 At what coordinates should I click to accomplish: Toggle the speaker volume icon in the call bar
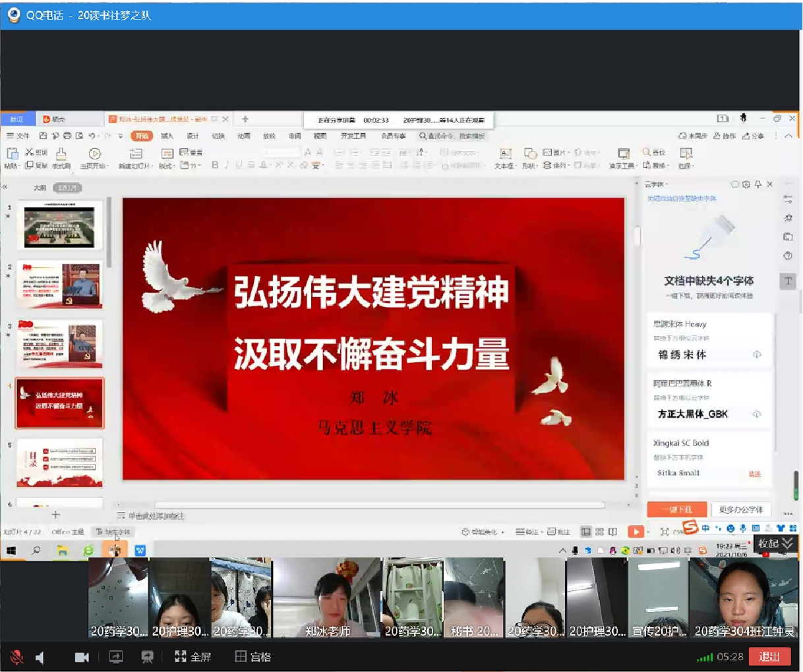pos(40,657)
